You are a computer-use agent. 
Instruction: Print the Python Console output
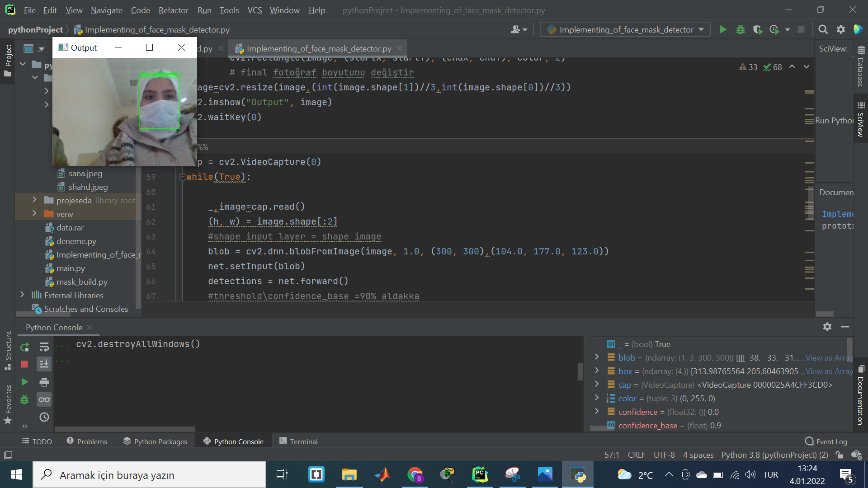pos(44,382)
